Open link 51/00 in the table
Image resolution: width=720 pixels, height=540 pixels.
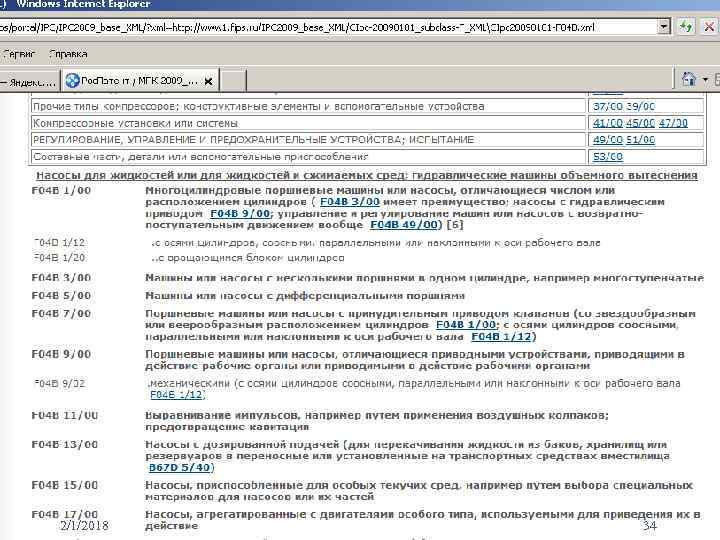point(641,140)
